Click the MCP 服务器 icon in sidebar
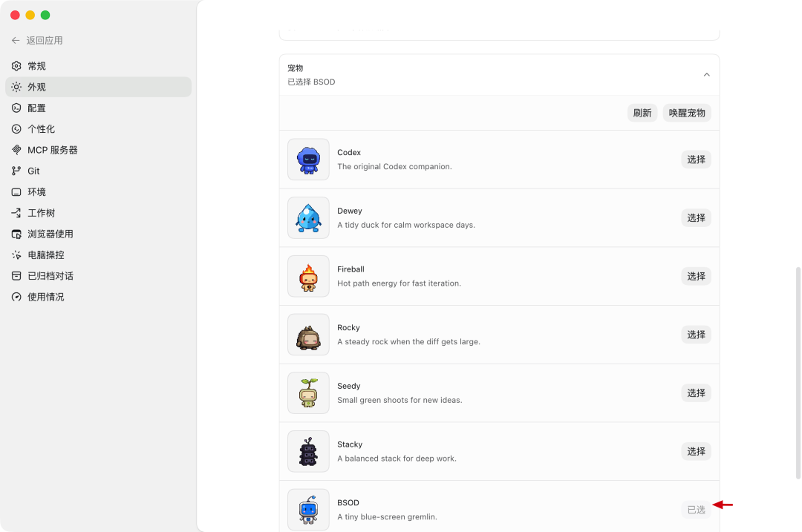The image size is (802, 532). tap(16, 150)
